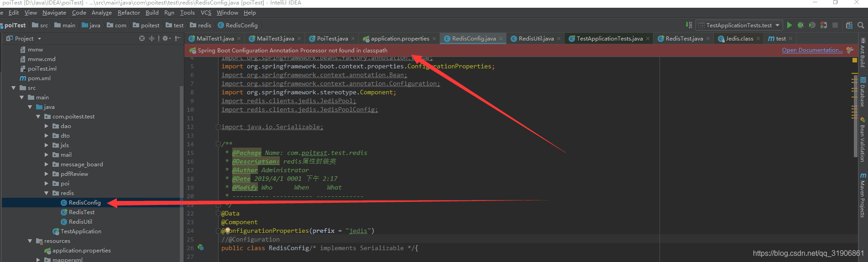Open the Navigate menu
The image size is (868, 262).
(54, 13)
